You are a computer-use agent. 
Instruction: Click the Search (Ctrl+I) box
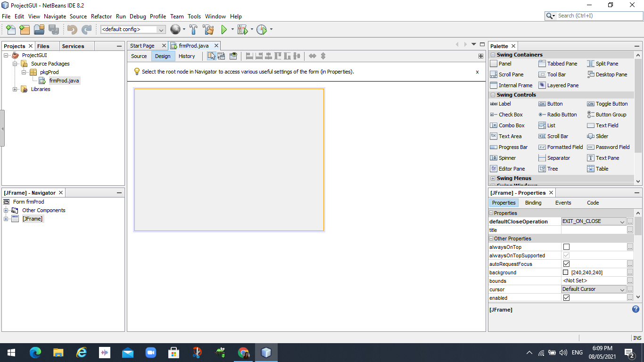click(x=593, y=16)
